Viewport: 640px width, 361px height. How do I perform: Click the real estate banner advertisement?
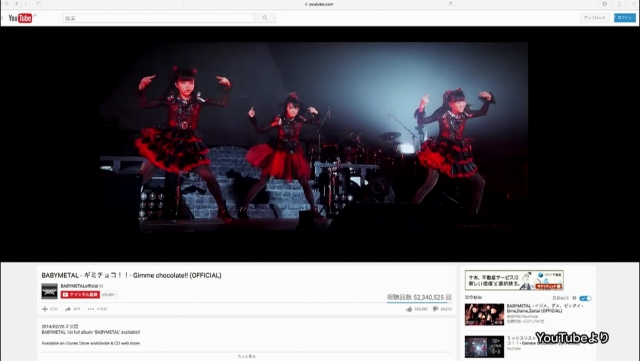514,280
